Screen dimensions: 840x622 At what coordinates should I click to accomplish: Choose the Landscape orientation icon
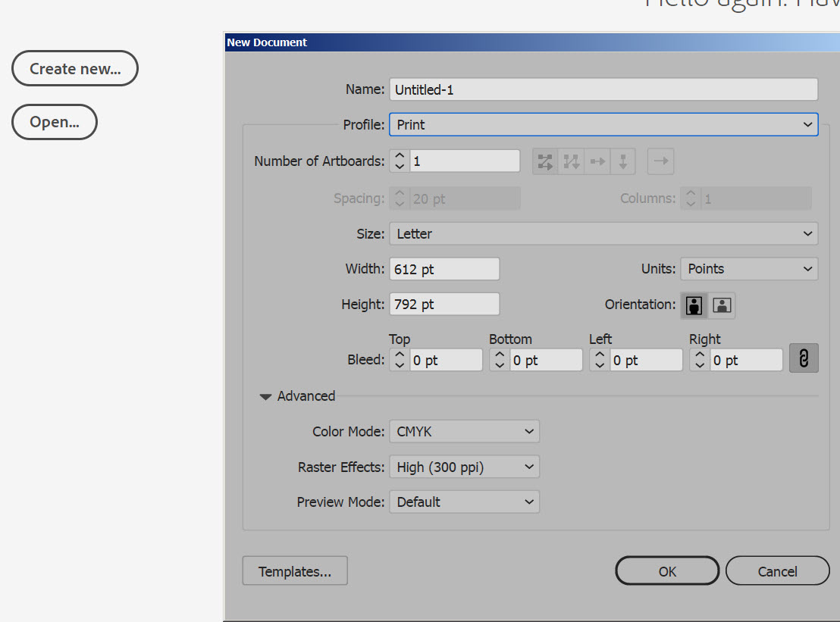(x=722, y=305)
